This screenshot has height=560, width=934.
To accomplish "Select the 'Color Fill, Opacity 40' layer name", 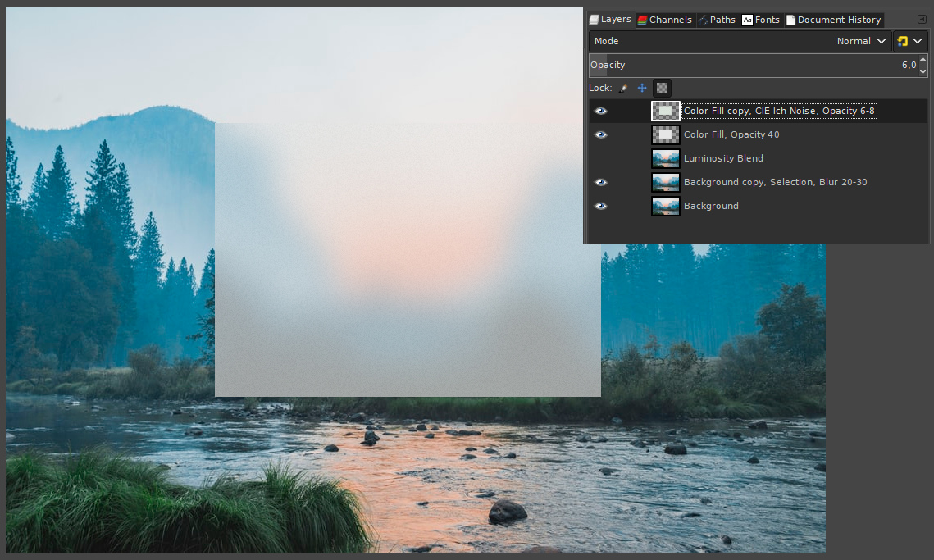I will (x=731, y=134).
